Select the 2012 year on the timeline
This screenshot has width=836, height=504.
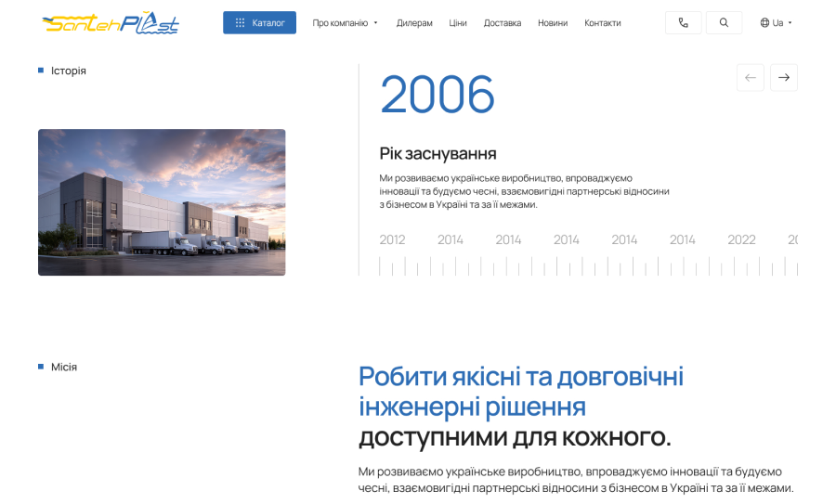point(392,239)
